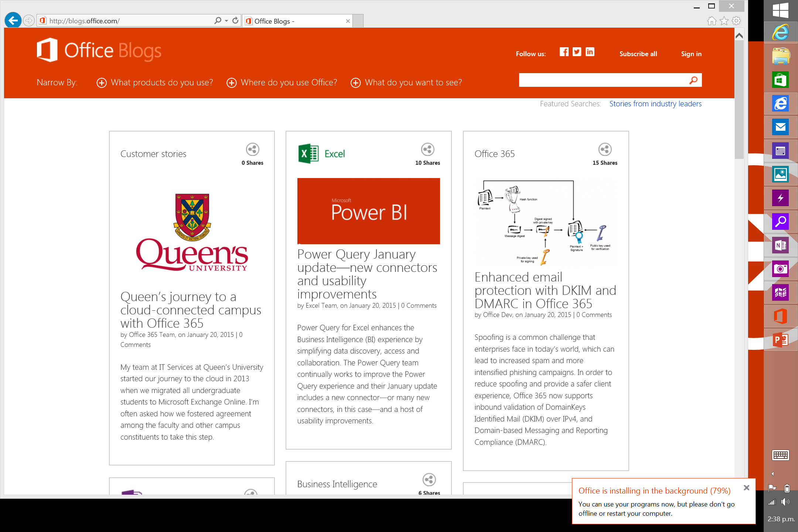Open browser settings gear icon
The width and height of the screenshot is (798, 532).
tap(736, 21)
